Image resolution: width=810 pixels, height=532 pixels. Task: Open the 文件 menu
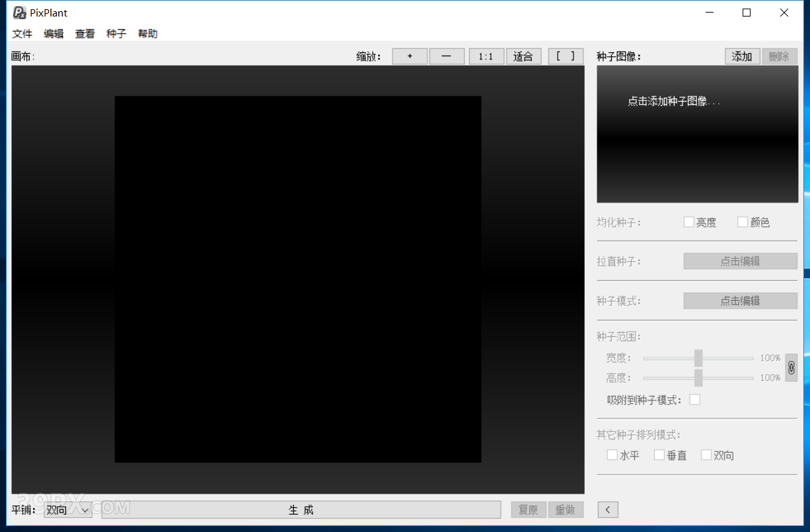pyautogui.click(x=22, y=34)
